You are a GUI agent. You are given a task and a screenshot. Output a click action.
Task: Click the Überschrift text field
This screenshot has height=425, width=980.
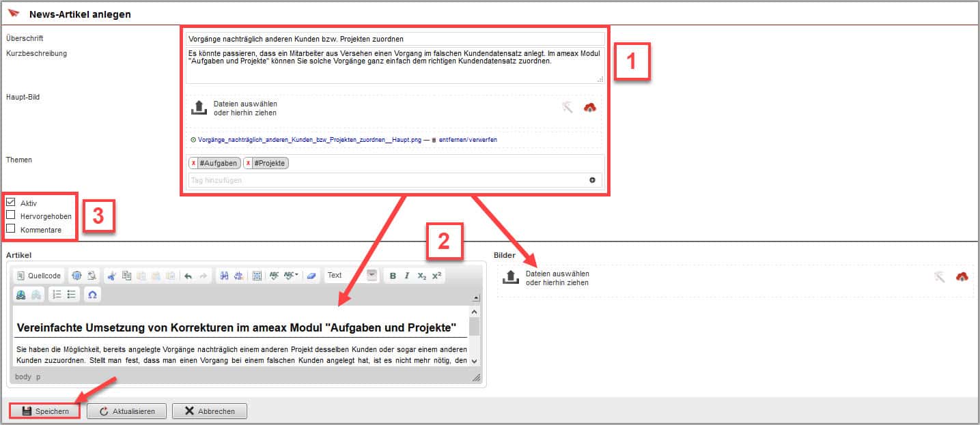pos(395,39)
